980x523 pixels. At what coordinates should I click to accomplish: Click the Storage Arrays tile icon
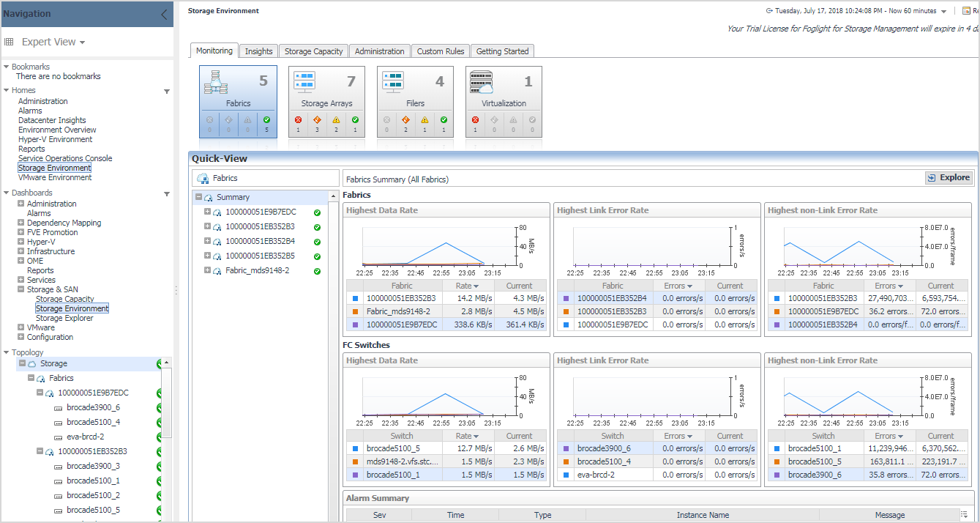pos(304,81)
